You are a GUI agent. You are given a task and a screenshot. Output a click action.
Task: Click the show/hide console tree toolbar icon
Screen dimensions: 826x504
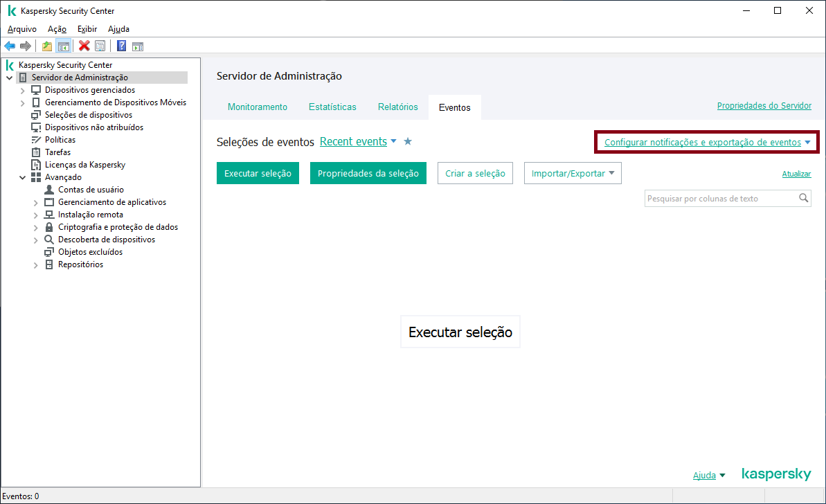(64, 46)
